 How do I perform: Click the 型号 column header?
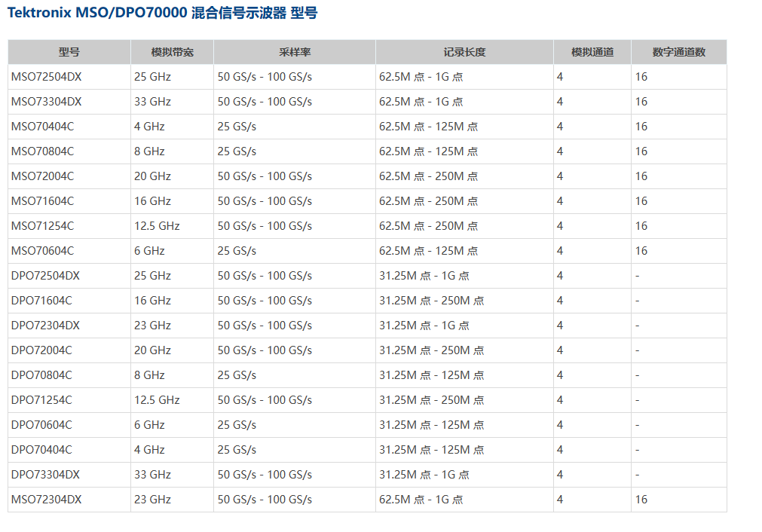coord(69,52)
